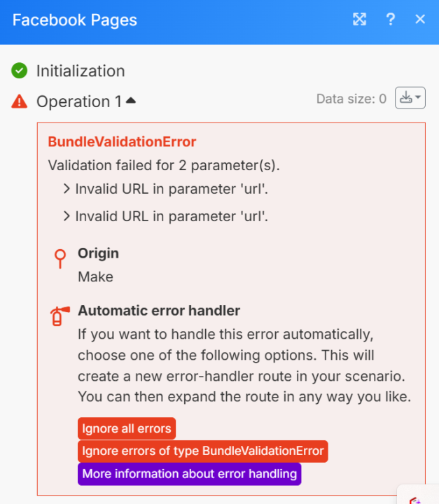439x504 pixels.
Task: Select the Operation 1 label
Action: [x=79, y=101]
